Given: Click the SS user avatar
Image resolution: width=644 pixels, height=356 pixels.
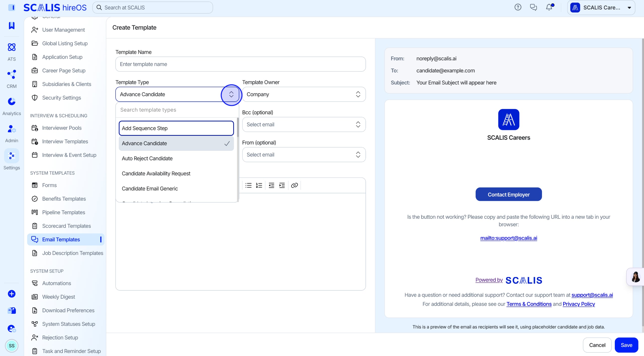Looking at the screenshot, I should [12, 346].
